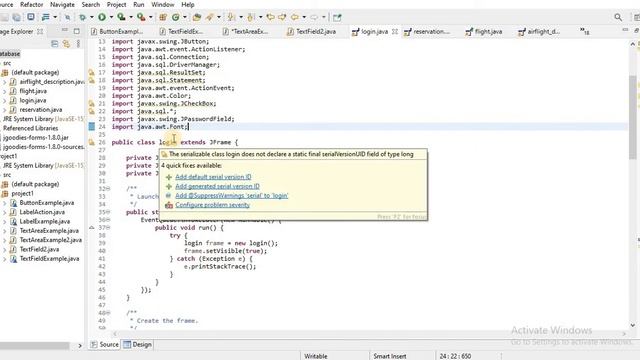The width and height of the screenshot is (640, 360).
Task: Click 'Add default serial version ID' quick fix
Action: (213, 177)
